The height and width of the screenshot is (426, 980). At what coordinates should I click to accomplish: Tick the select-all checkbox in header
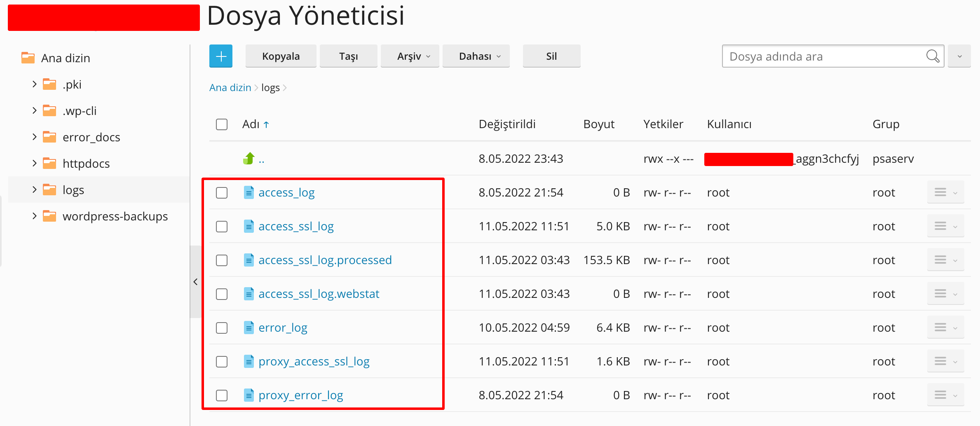click(x=222, y=124)
